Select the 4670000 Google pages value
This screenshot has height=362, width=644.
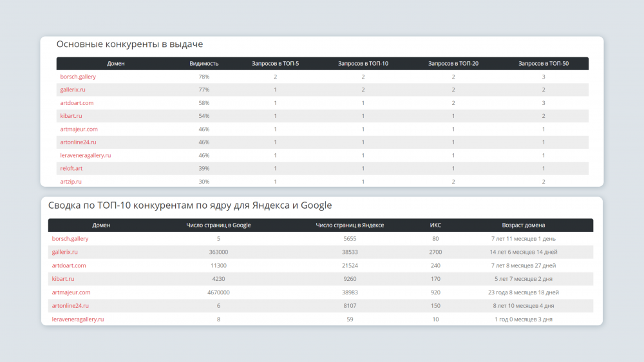[x=218, y=292]
